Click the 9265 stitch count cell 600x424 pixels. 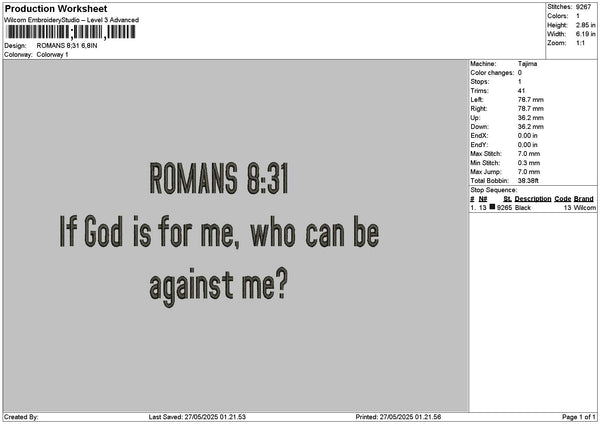click(x=504, y=208)
